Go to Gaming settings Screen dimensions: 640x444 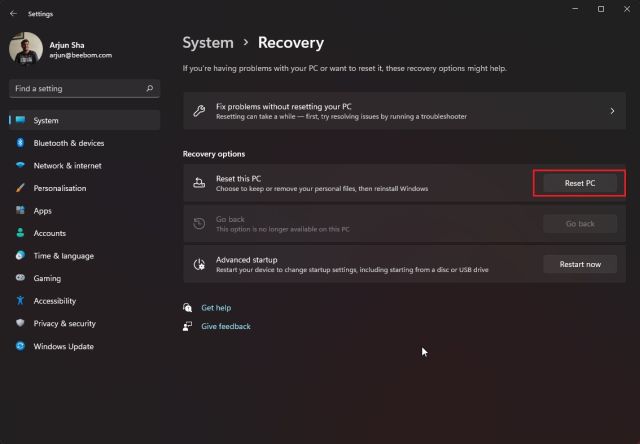click(84, 278)
